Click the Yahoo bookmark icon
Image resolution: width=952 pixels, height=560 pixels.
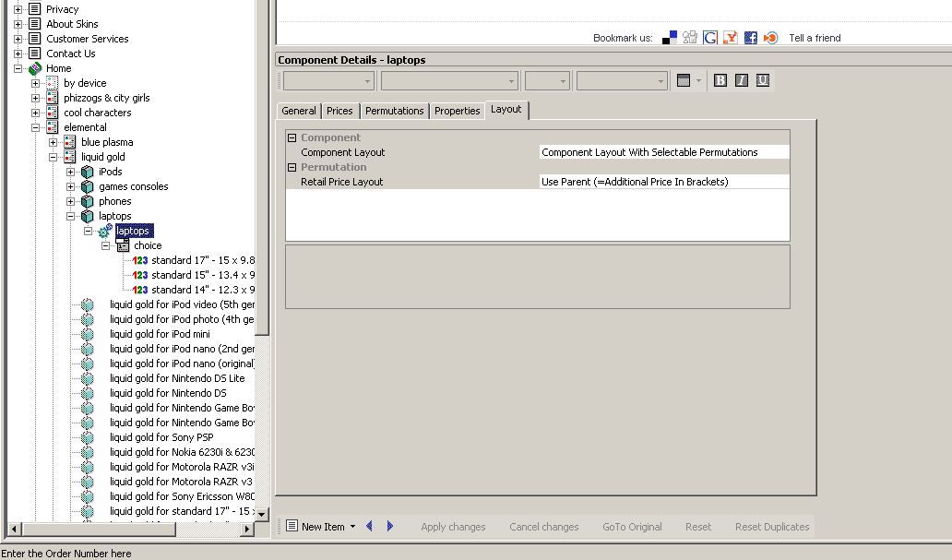(x=730, y=38)
